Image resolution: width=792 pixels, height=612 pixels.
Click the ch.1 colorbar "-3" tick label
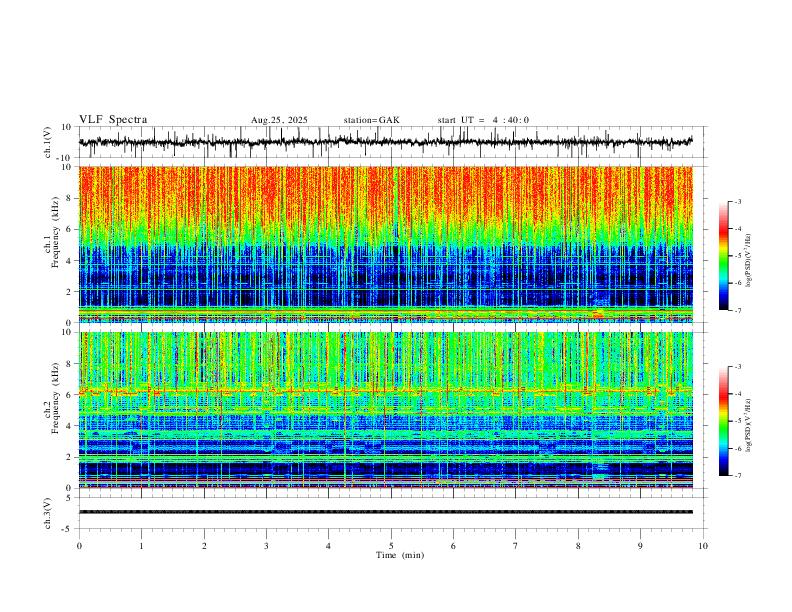pos(737,201)
